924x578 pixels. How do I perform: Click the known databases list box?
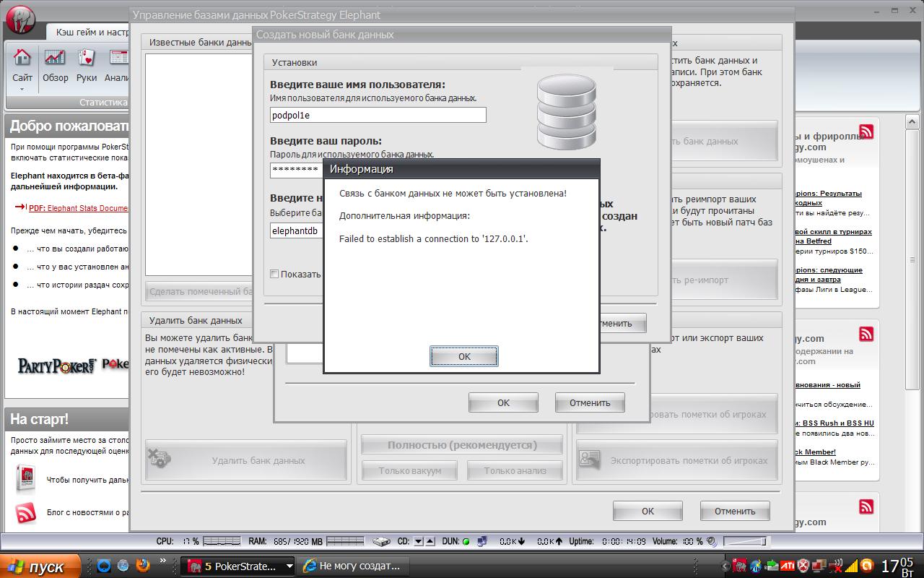pos(199,164)
